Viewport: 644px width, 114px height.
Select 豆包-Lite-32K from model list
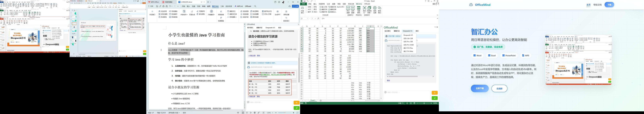pos(408,38)
